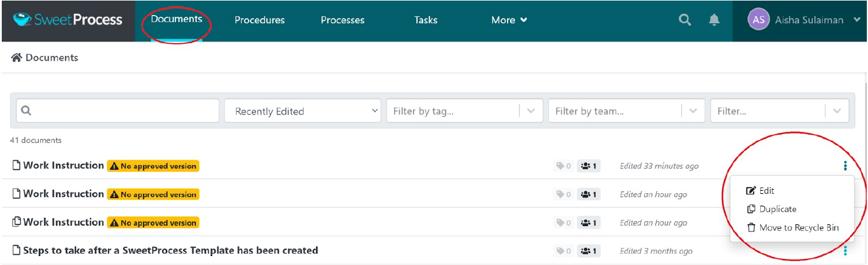This screenshot has height=265, width=868.
Task: Open the notifications bell
Action: point(714,20)
